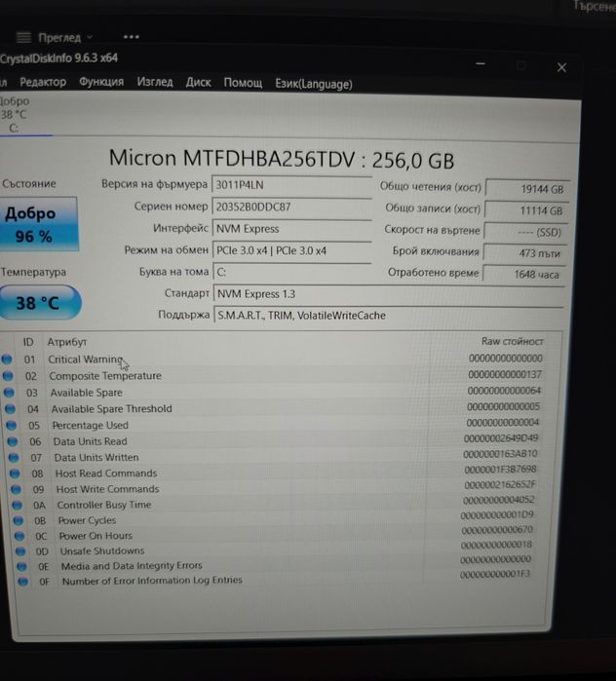Click the total host reads value 19144 GB
The width and height of the screenshot is (616, 681).
click(527, 189)
